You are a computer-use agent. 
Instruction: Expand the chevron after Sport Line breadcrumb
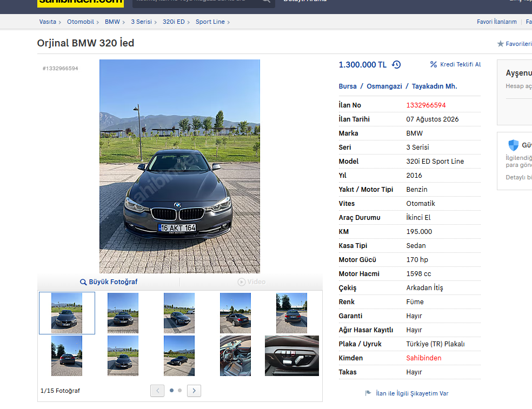click(228, 22)
